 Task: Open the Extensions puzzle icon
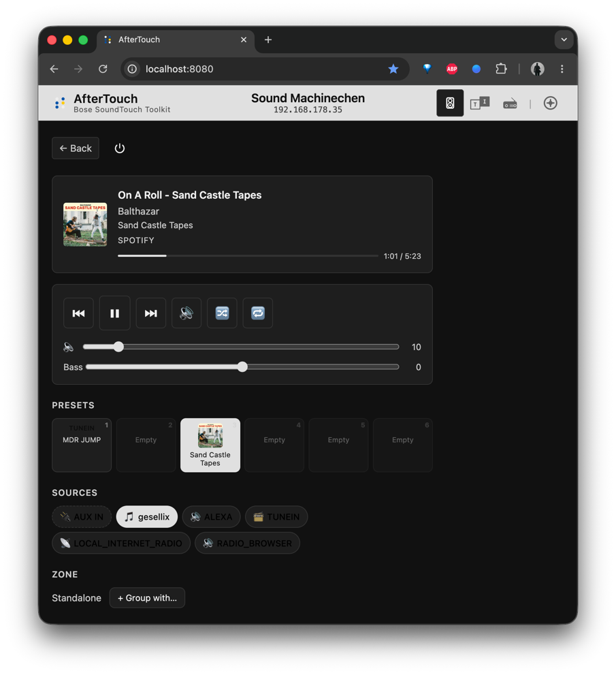[501, 69]
